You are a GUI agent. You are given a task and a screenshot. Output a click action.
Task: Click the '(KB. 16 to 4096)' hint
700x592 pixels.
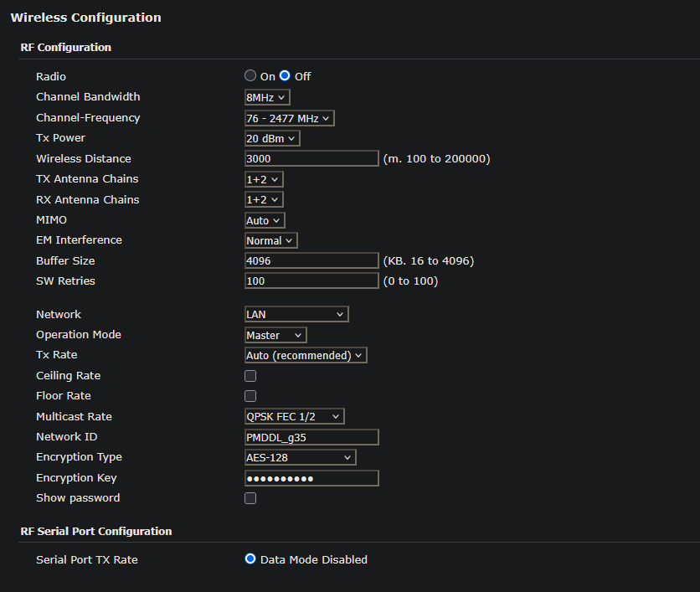point(429,260)
